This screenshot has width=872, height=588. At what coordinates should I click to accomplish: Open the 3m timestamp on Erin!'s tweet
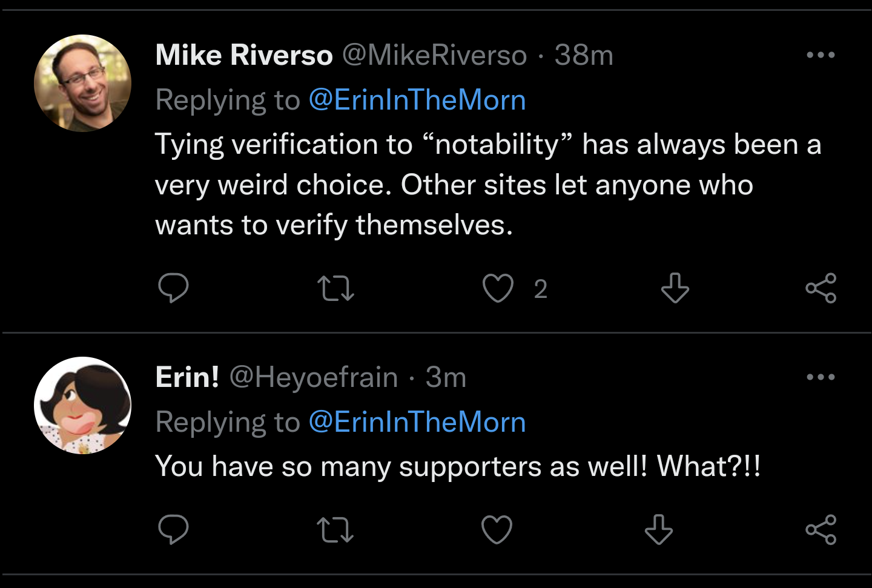tap(446, 377)
